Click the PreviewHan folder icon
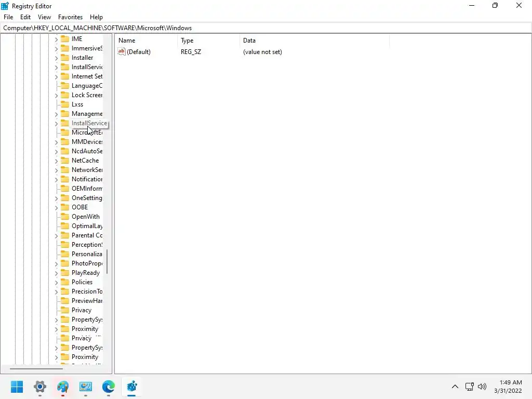 tap(65, 301)
